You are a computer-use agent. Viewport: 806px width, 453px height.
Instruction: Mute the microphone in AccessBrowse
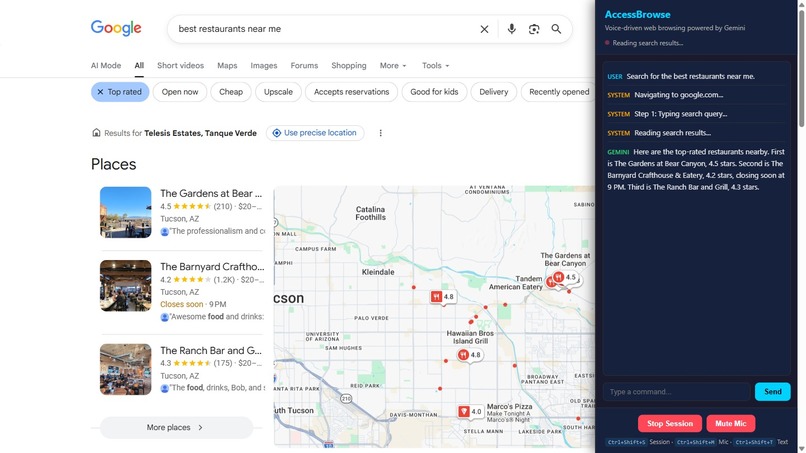(730, 424)
